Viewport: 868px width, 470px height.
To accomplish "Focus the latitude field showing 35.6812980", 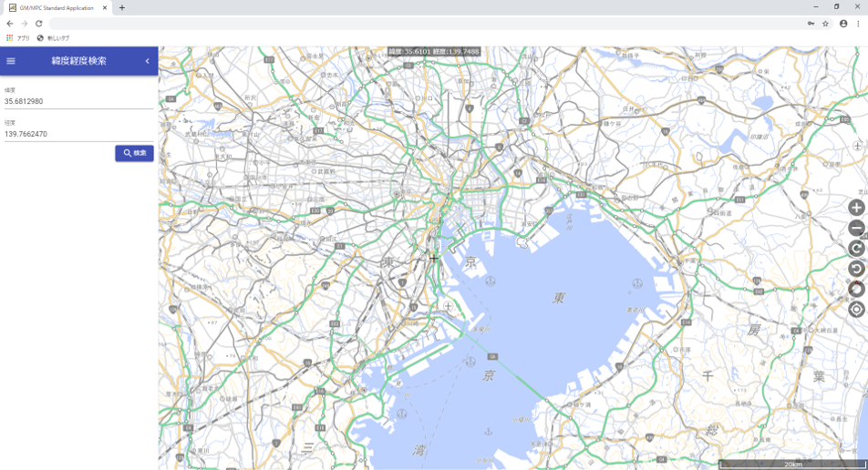I will point(77,101).
